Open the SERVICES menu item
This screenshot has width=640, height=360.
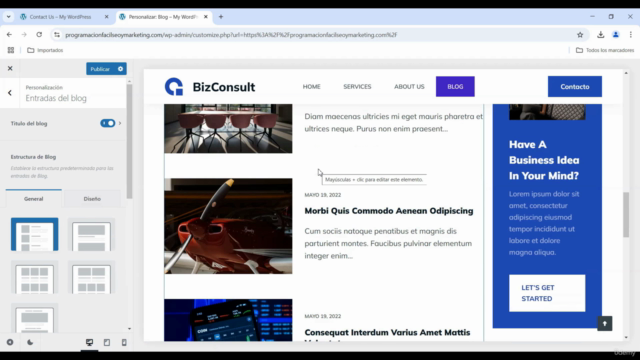pyautogui.click(x=357, y=87)
